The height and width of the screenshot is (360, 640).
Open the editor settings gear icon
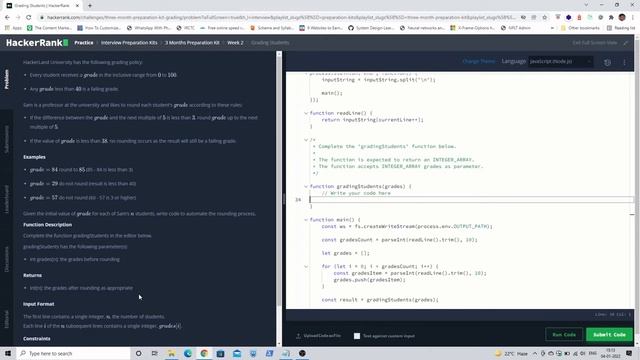tap(607, 62)
